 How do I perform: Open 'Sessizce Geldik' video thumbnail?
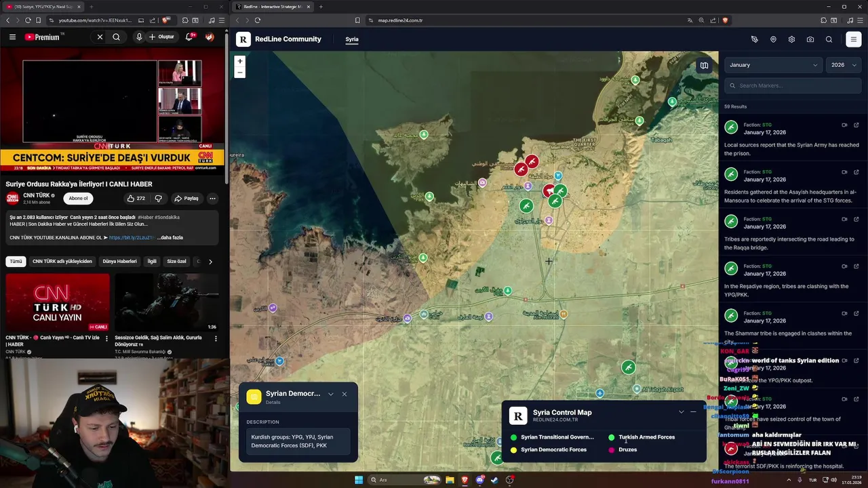tap(167, 302)
